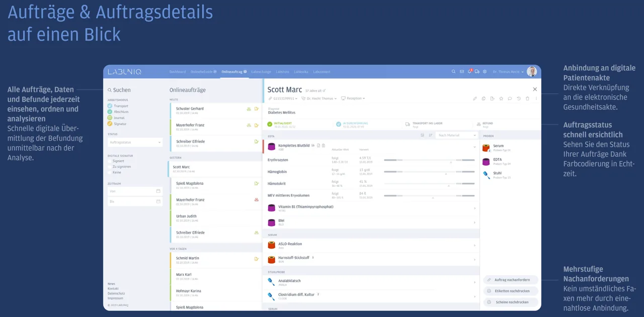Click document icon next to Komplettes Blutbild
The height and width of the screenshot is (317, 644).
click(x=318, y=146)
